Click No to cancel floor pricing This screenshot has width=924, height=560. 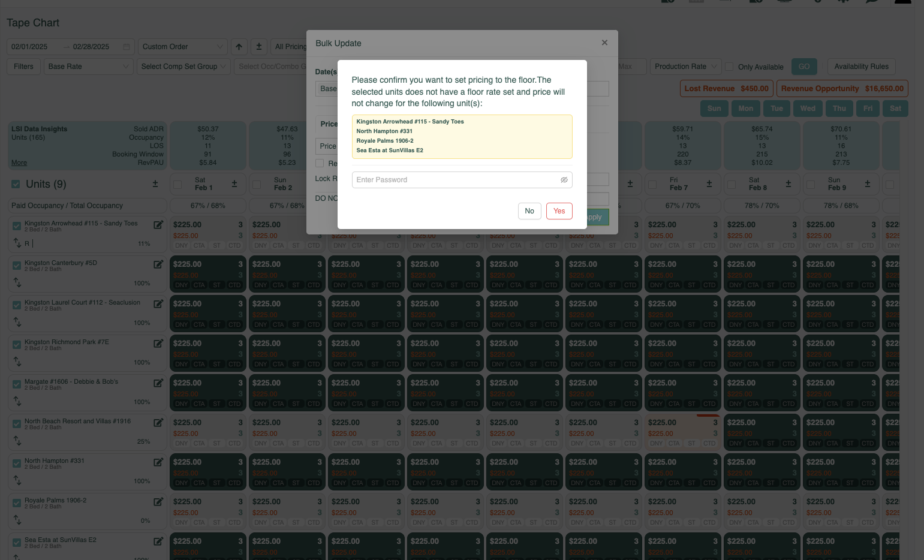click(x=529, y=211)
